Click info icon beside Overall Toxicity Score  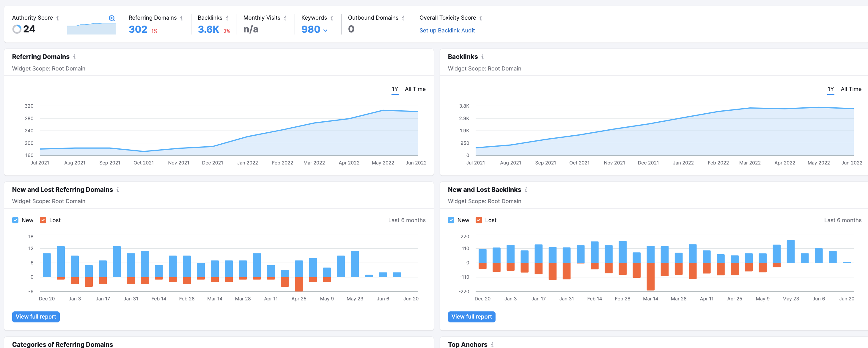[x=481, y=18]
